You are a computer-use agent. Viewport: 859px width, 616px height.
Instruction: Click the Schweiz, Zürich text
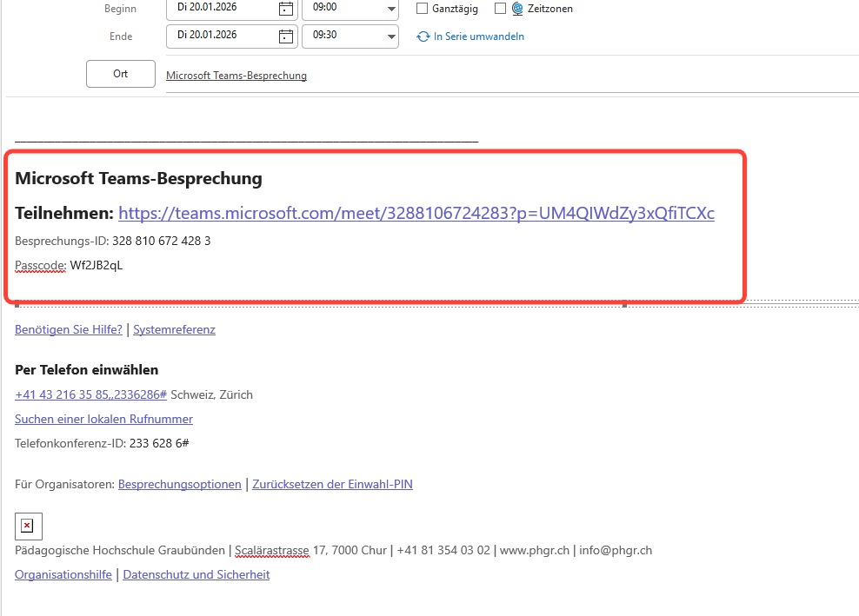pyautogui.click(x=211, y=394)
